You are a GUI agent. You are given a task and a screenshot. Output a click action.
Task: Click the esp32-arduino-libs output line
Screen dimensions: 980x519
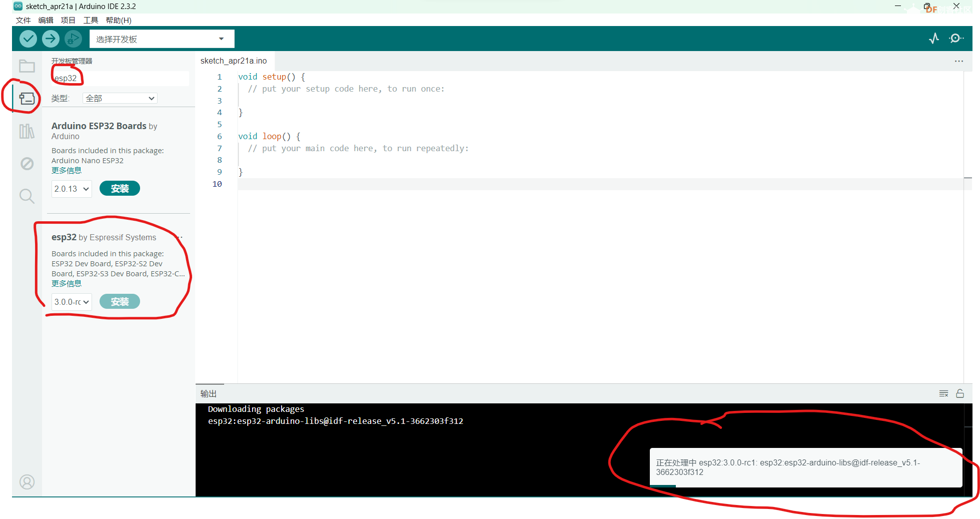click(x=336, y=421)
